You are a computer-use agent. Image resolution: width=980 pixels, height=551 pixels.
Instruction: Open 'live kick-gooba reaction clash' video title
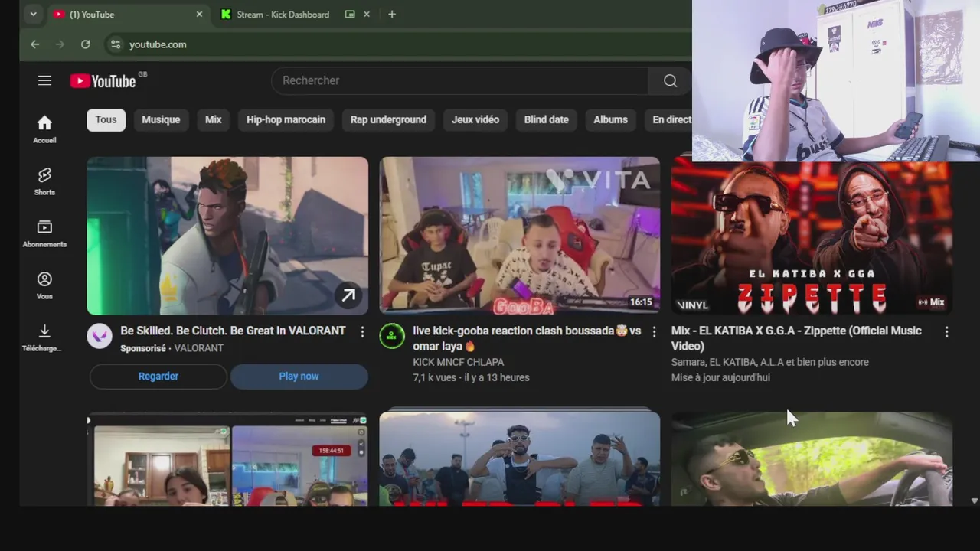point(527,338)
